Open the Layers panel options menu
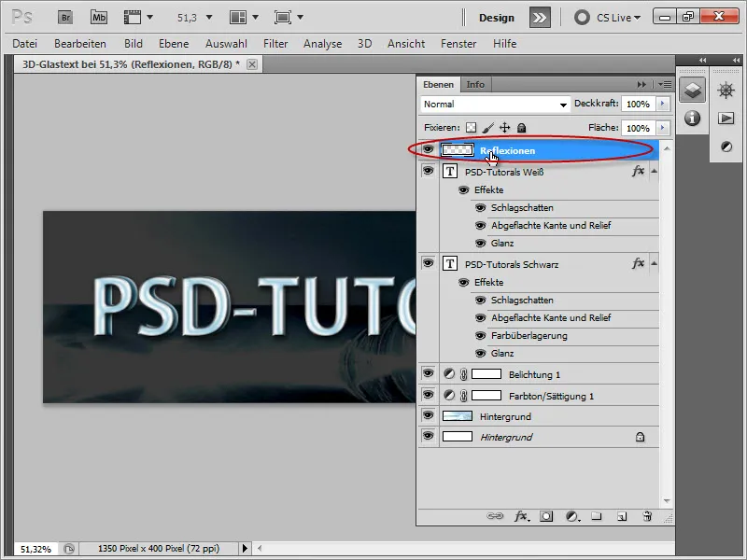Viewport: 747px width, 560px height. point(665,84)
